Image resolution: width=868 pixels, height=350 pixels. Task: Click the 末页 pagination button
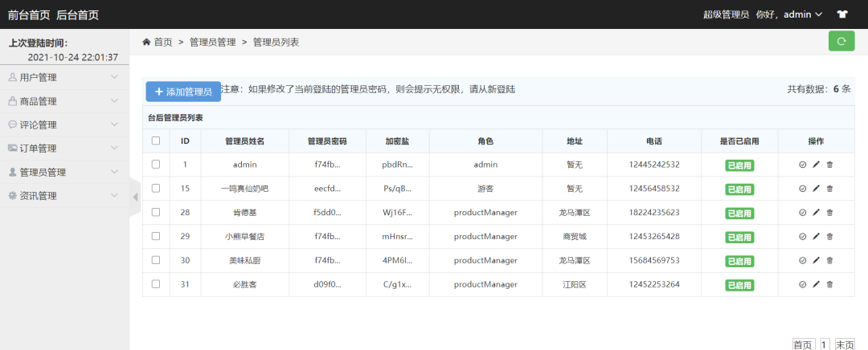[x=845, y=344]
